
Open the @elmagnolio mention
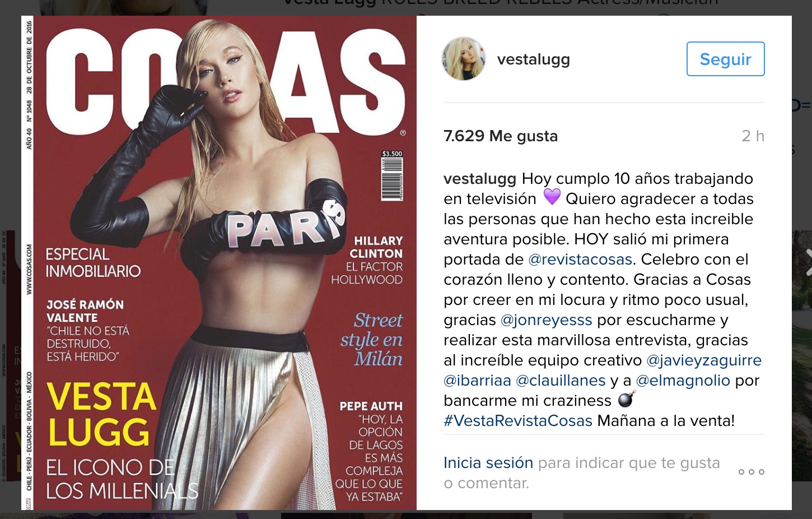pos(683,381)
